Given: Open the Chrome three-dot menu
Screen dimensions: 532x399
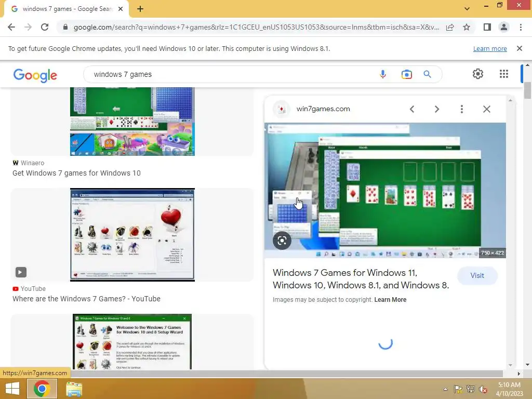Looking at the screenshot, I should tap(521, 27).
